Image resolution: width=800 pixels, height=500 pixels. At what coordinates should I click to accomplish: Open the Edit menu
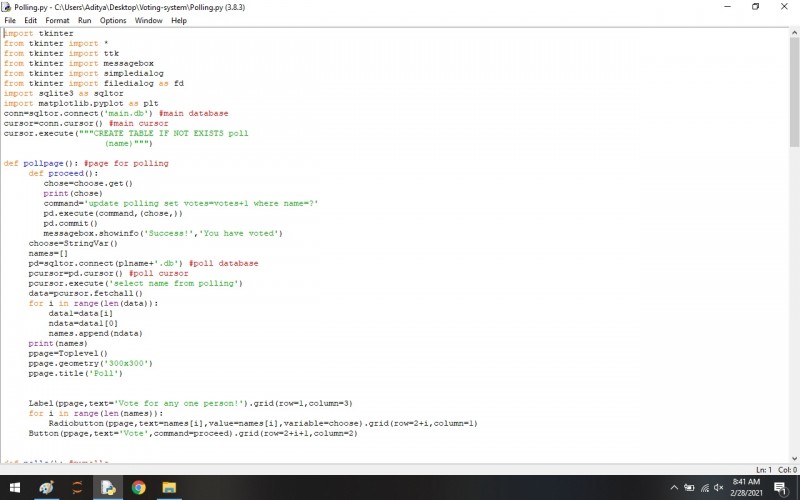31,20
